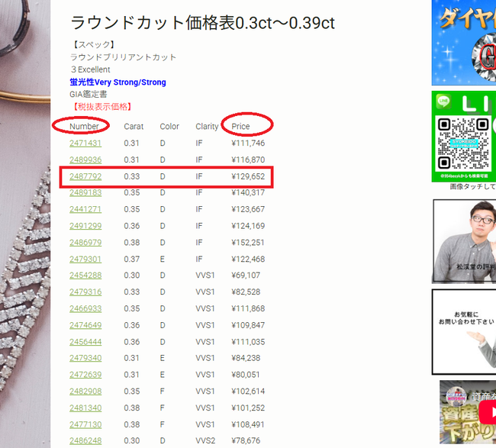Screen dimensions: 496x448
Task: Click the Carat column header
Action: click(134, 126)
